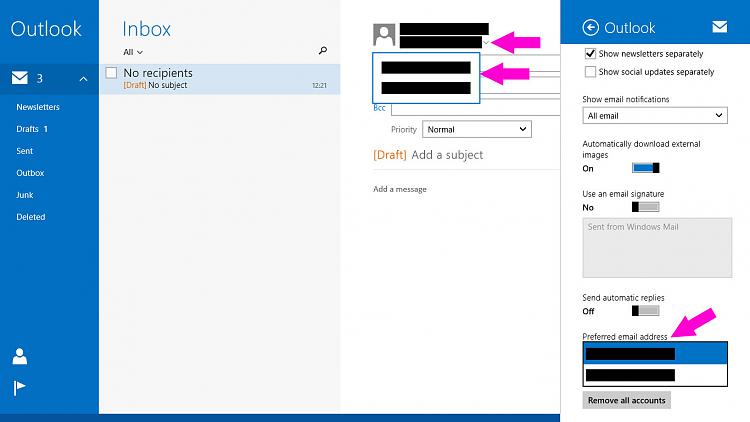Viewport: 750px width, 422px height.
Task: Open the Deleted folder
Action: click(31, 217)
